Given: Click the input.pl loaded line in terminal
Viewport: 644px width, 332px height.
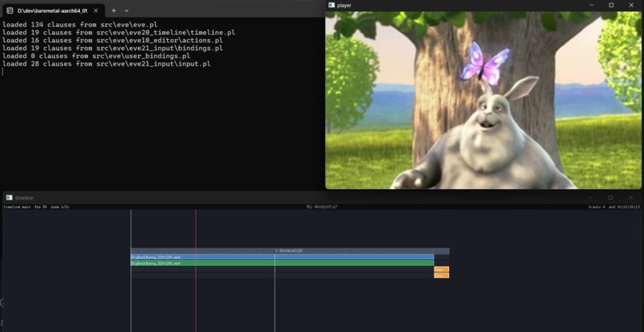Looking at the screenshot, I should click(107, 64).
